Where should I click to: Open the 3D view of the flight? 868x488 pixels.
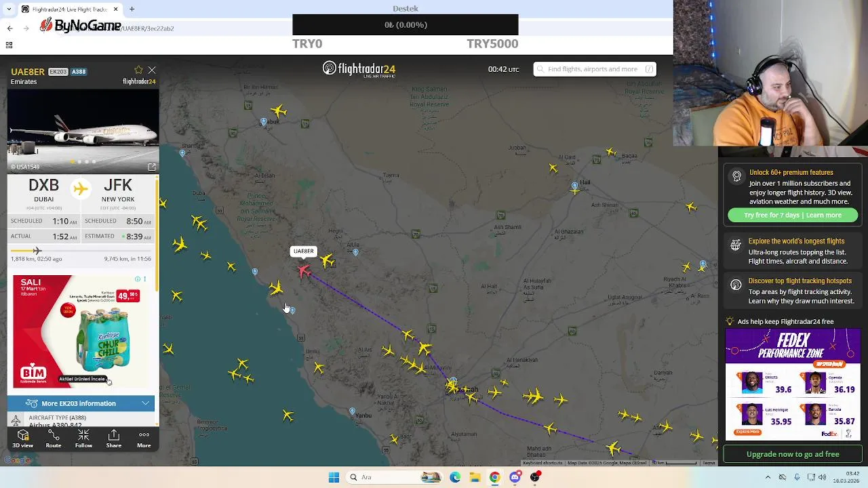click(22, 439)
